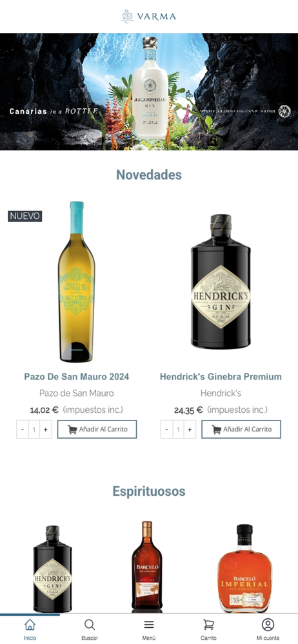The width and height of the screenshot is (298, 644).
Task: Open the Barceló Imperial bottle image
Action: pyautogui.click(x=244, y=567)
